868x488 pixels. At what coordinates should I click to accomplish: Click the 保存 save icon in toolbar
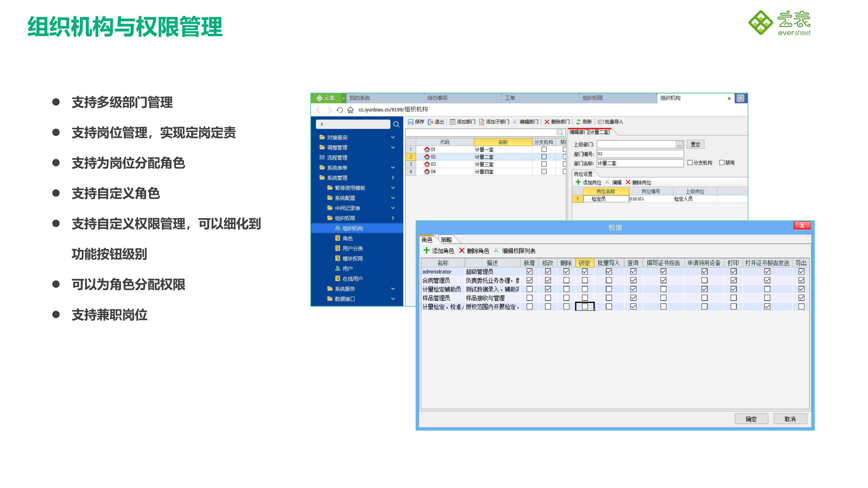[410, 122]
